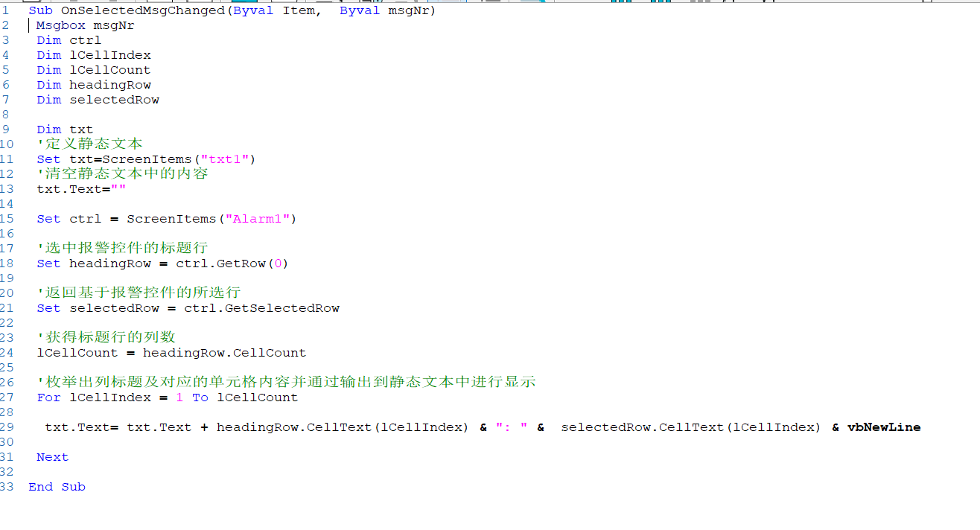
Task: Click line number 33 in the gutter
Action: (7, 487)
